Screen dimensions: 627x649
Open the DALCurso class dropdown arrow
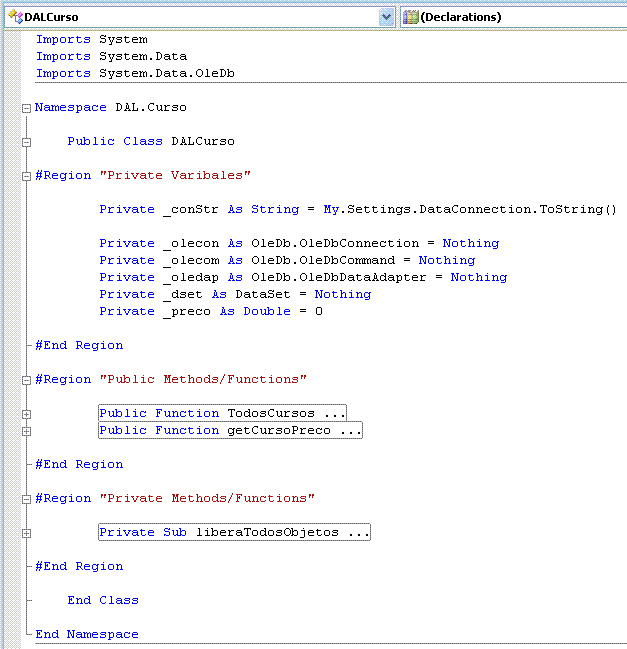click(386, 17)
